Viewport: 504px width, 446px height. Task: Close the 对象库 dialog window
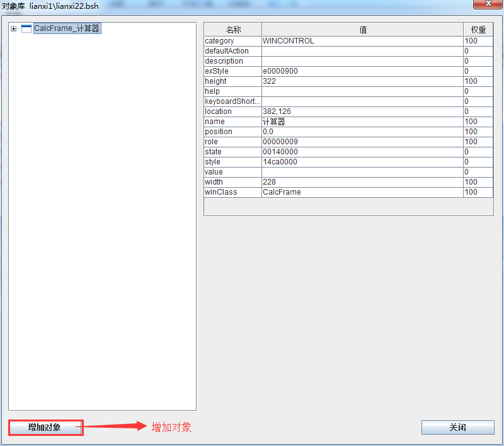pyautogui.click(x=488, y=4)
